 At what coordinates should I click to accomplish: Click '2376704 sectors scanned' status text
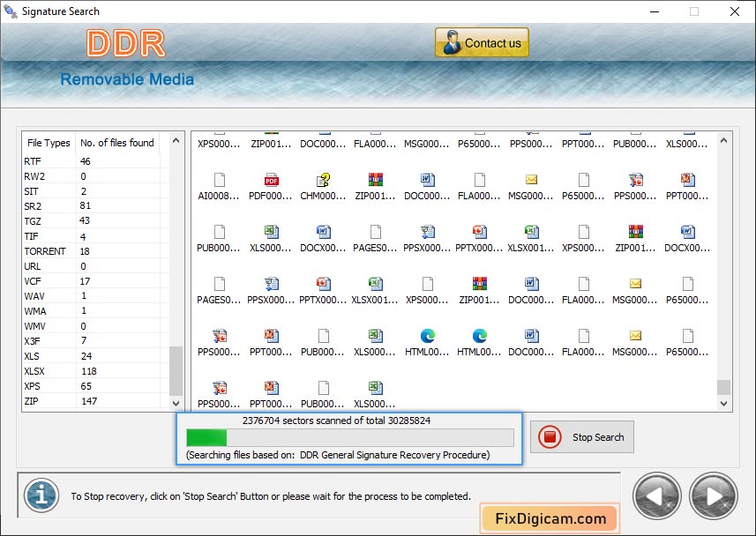[x=336, y=421]
